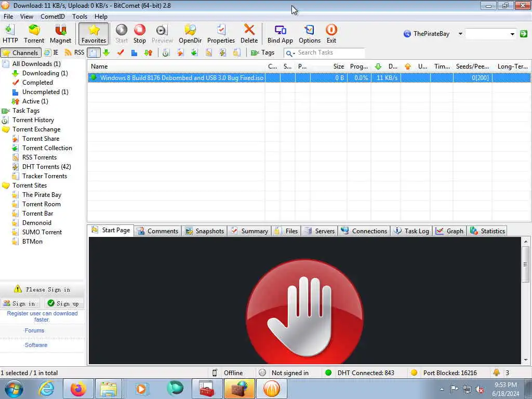Click the Port Blocked status indicator

[444, 373]
